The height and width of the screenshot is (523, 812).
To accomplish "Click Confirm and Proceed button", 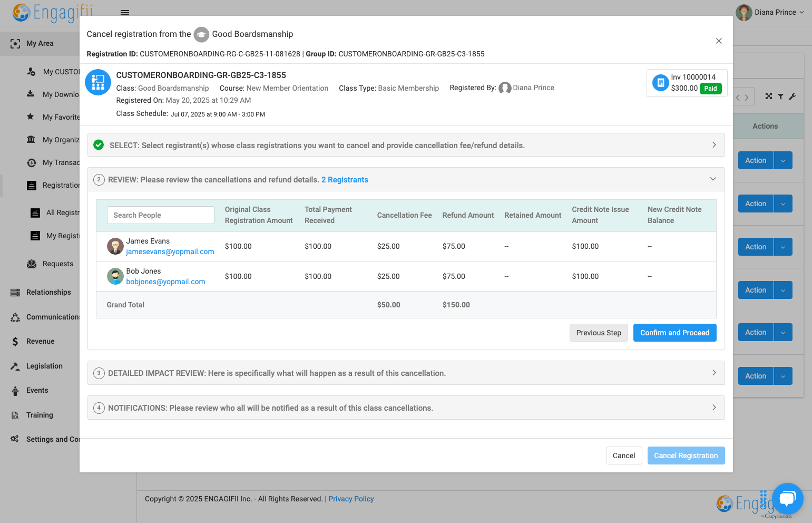I will click(x=675, y=333).
